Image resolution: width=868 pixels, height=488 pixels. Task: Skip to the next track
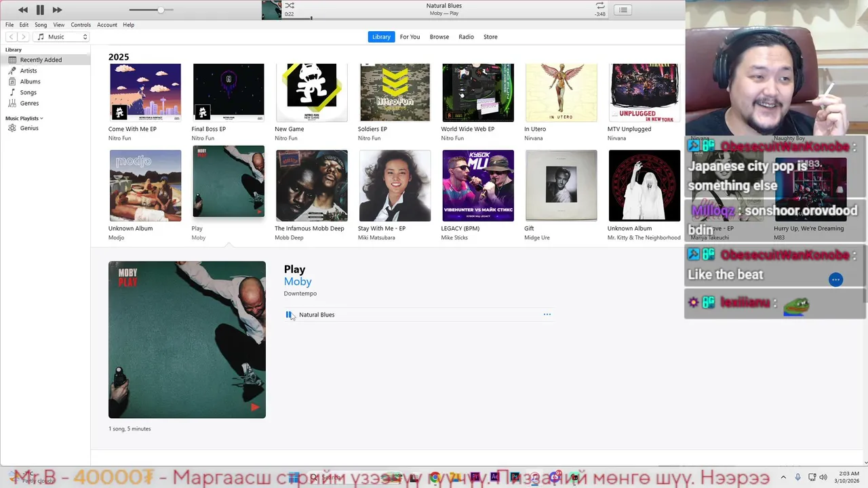pyautogui.click(x=57, y=9)
